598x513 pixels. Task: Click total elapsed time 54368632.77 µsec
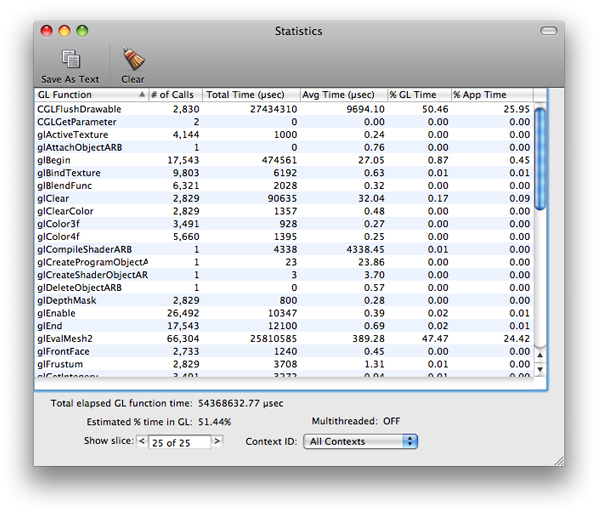241,403
